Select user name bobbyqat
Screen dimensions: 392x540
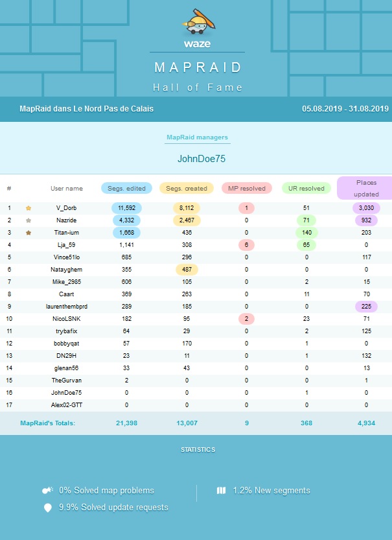point(67,344)
